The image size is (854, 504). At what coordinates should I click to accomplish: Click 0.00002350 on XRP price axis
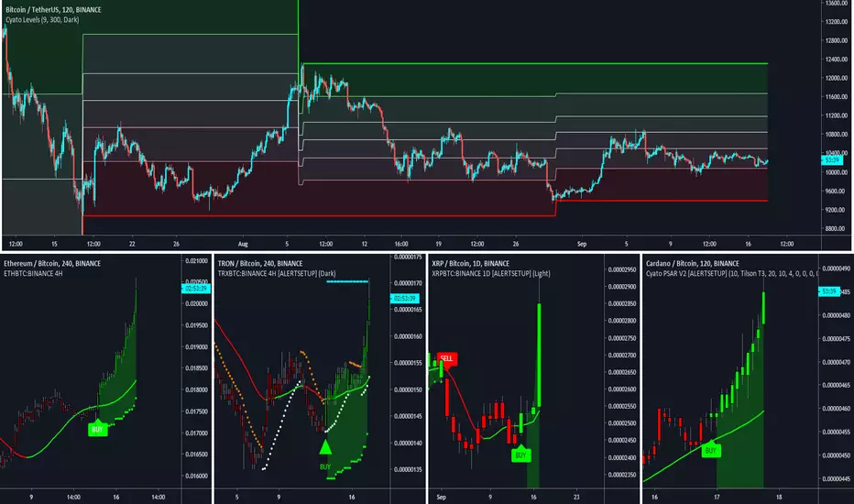pyautogui.click(x=622, y=475)
